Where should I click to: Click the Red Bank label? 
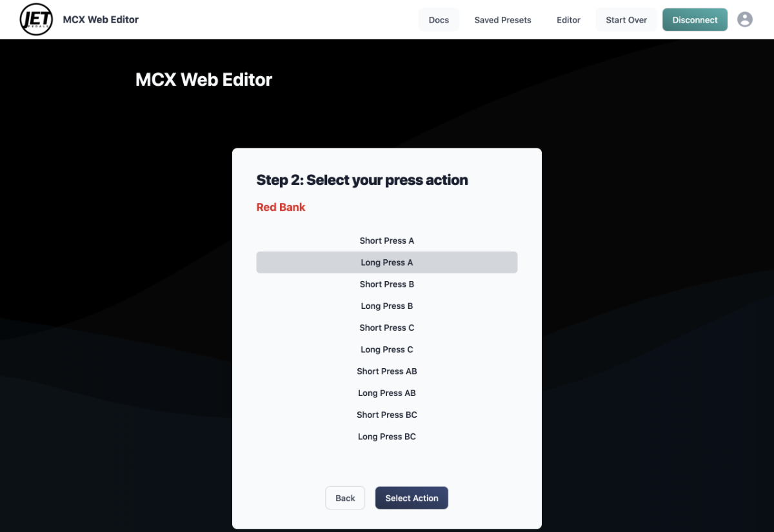281,207
